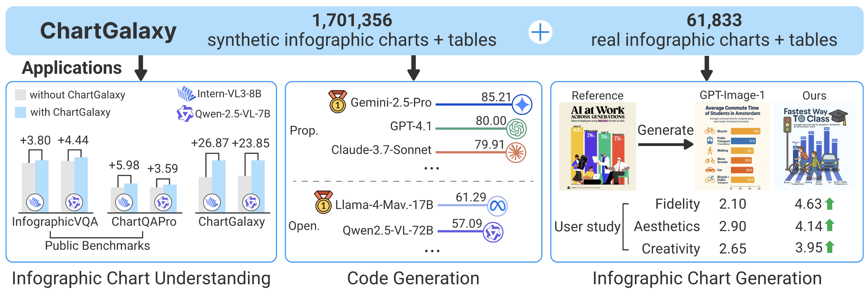868x294 pixels.
Task: Click the 'Infographic Chart Understanding' caption
Action: 141,278
